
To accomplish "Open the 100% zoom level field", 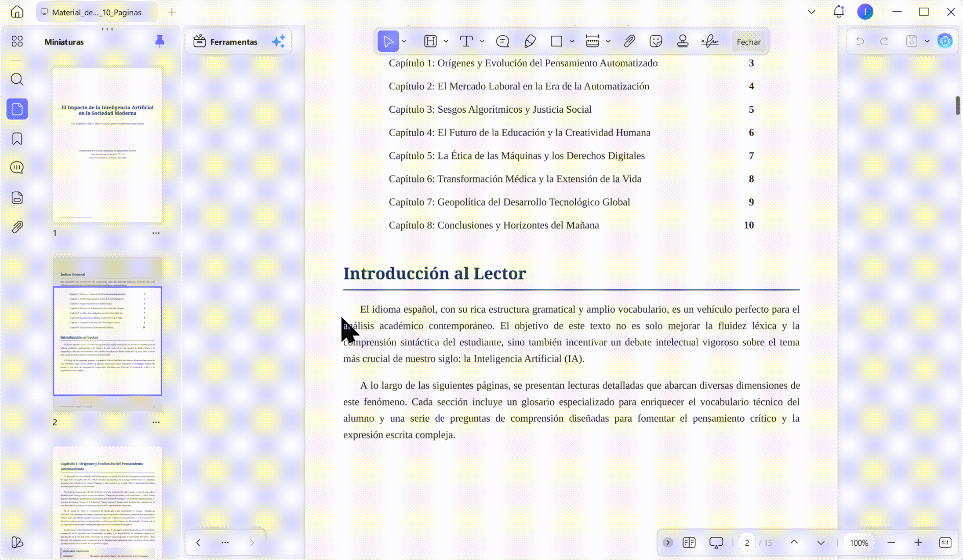I will tap(859, 543).
